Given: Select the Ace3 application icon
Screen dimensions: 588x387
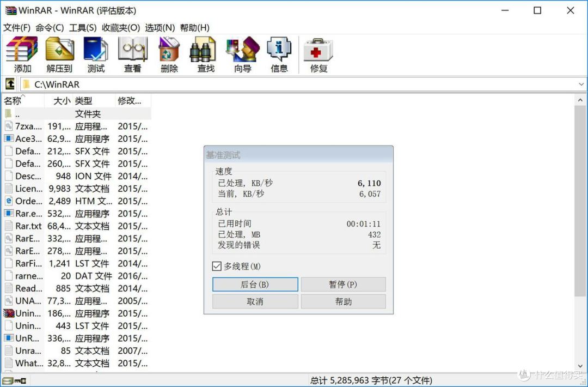Looking at the screenshot, I should pyautogui.click(x=9, y=138).
